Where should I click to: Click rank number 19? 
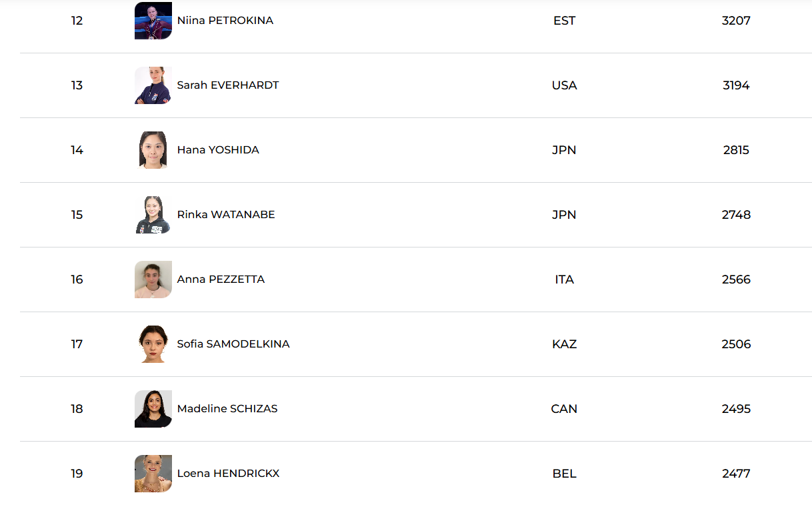(x=77, y=474)
